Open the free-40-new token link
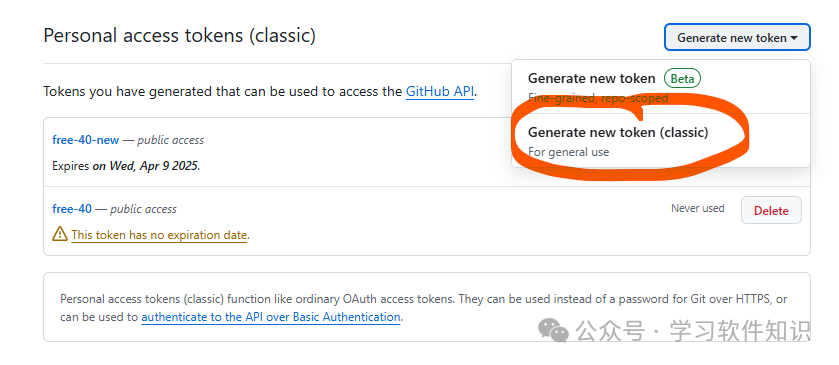Screen dimensions: 839x365 point(86,140)
